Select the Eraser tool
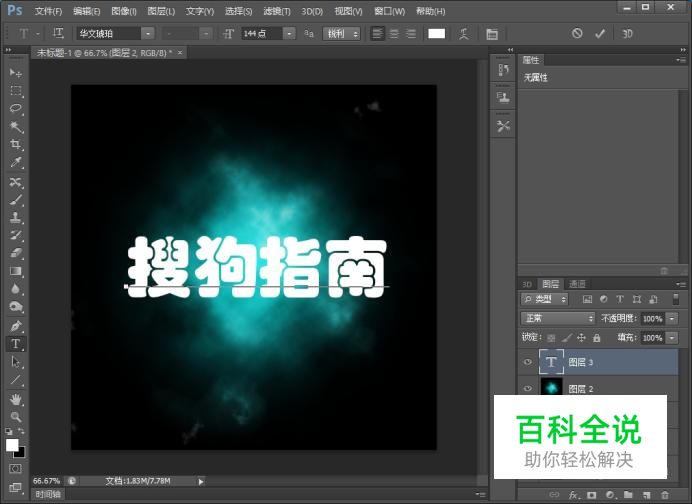 15,253
